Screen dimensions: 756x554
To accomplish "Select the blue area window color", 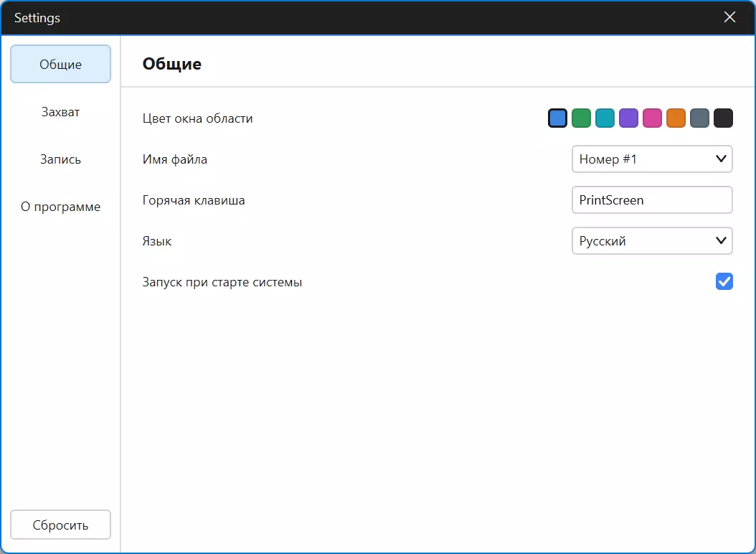I will point(557,118).
